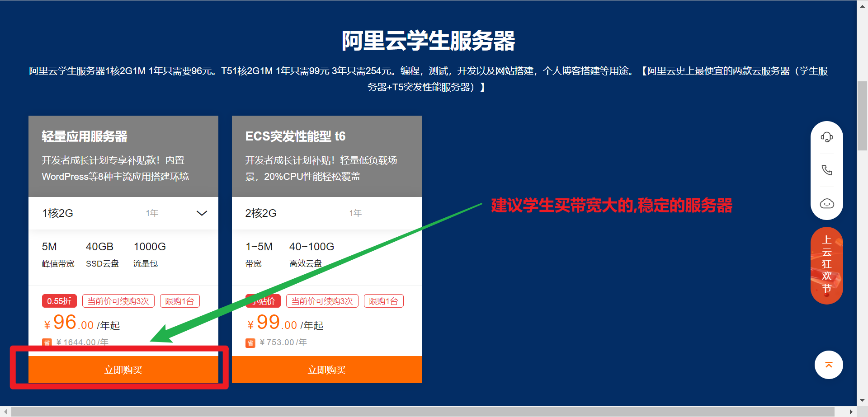The height and width of the screenshot is (417, 868).
Task: Click the 1~5M 带宽 spec
Action: (x=259, y=255)
